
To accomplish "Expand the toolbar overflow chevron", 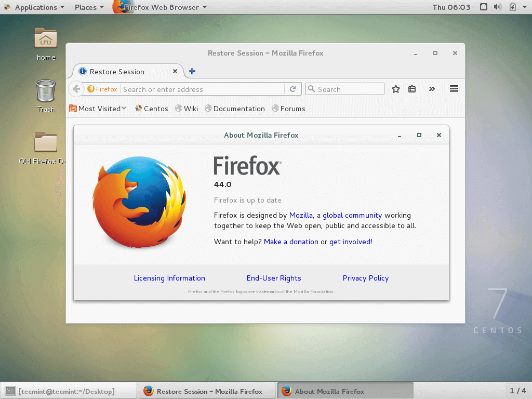I will (x=432, y=89).
